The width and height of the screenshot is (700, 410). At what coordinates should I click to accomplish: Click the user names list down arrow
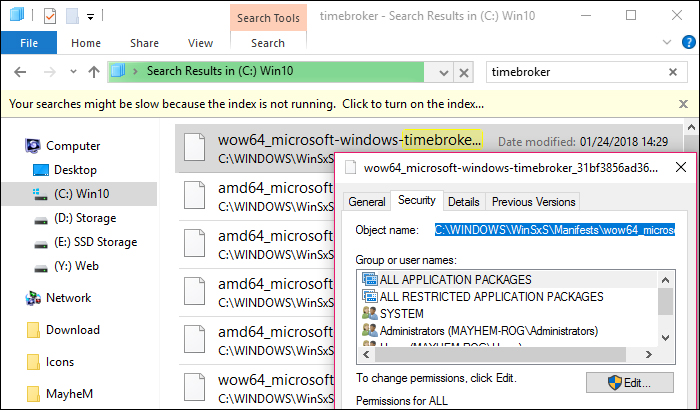point(665,338)
